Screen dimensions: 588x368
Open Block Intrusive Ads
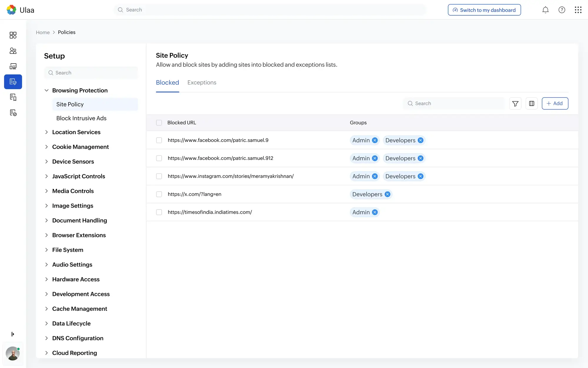coord(81,118)
